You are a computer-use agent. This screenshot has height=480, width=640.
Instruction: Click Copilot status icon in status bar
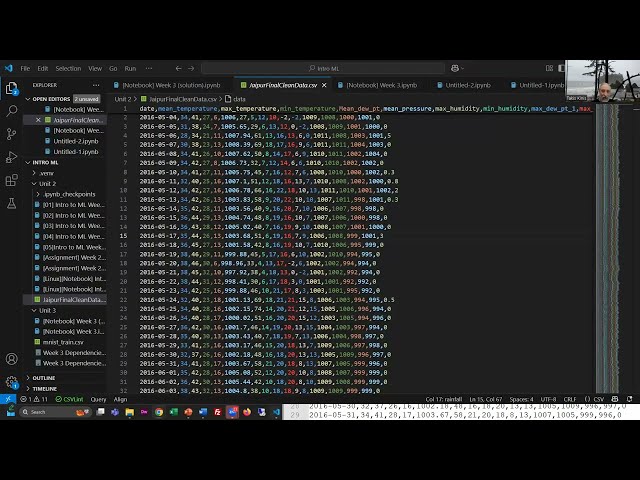point(615,399)
